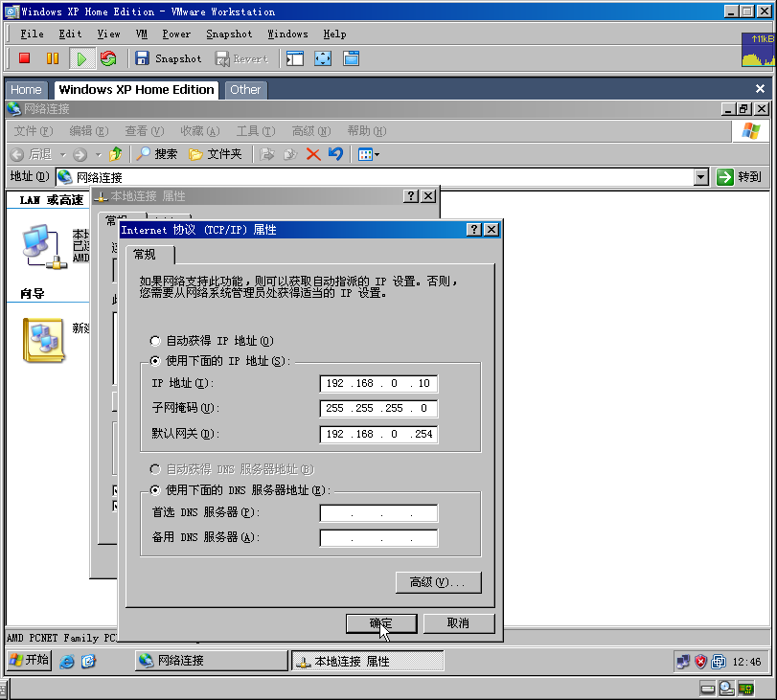This screenshot has width=777, height=700.
Task: Open the Views dropdown button
Action: tap(369, 154)
